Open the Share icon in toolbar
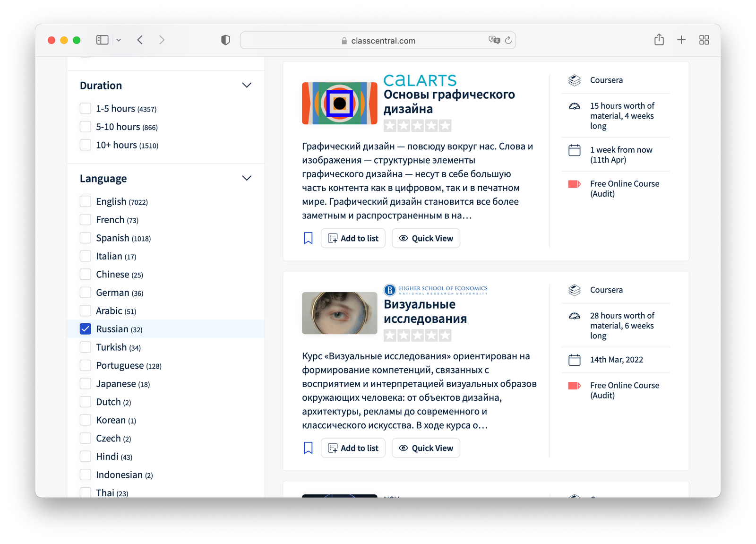This screenshot has height=544, width=756. coord(659,40)
